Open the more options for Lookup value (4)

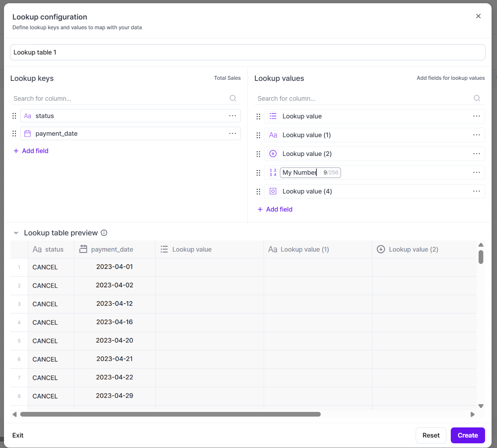coord(476,191)
